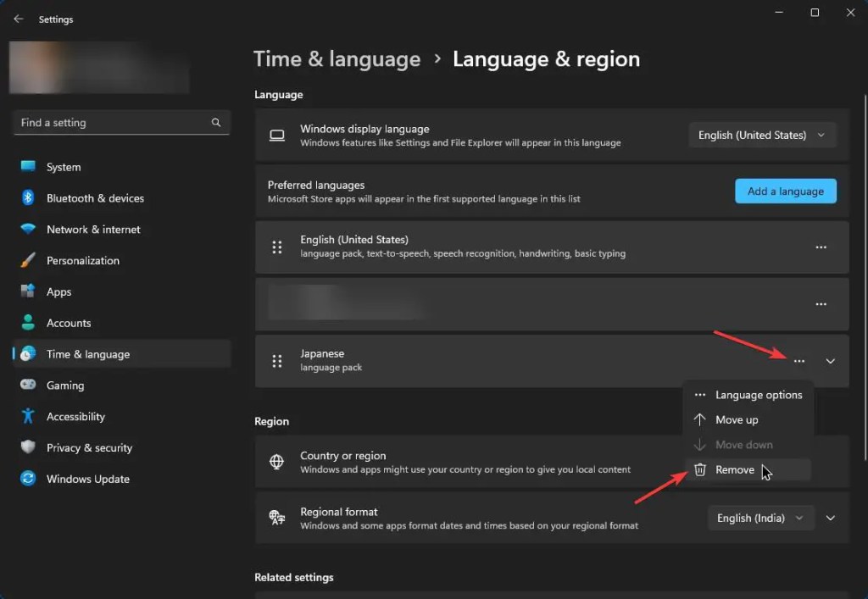Maximize the Settings window
Viewport: 868px width, 599px height.
click(x=815, y=12)
